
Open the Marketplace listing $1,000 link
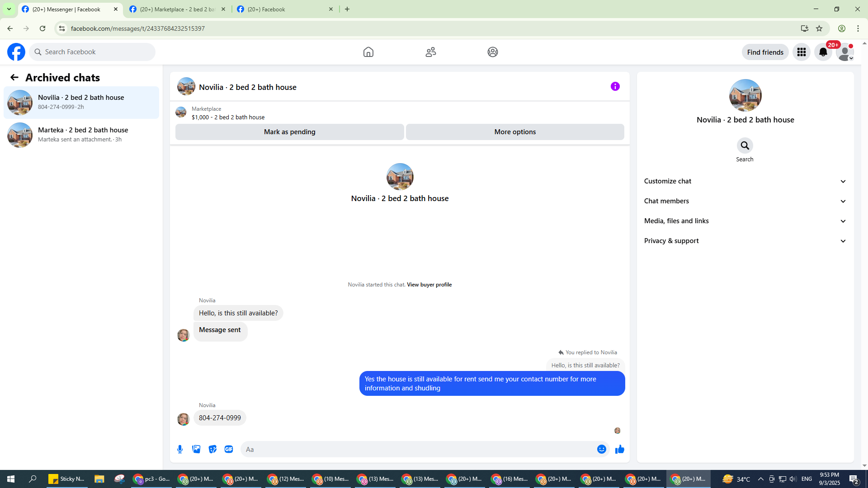(228, 117)
